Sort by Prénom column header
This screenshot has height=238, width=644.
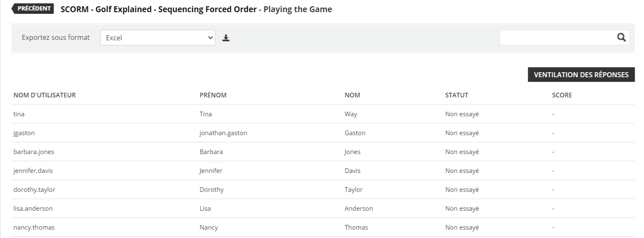point(213,95)
